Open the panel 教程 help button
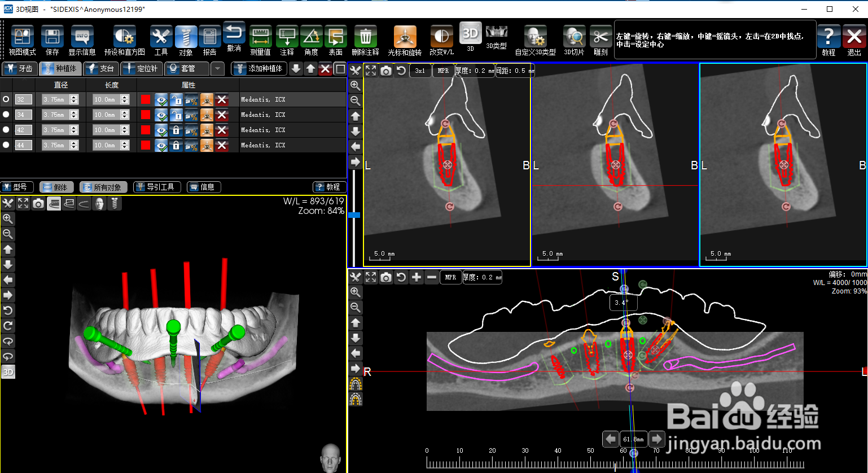Image resolution: width=868 pixels, height=473 pixels. 330,187
